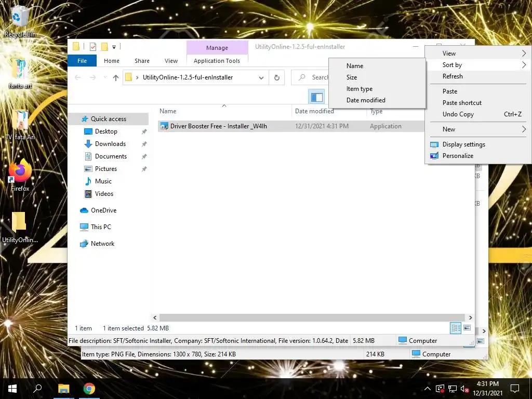Open Music in the navigation pane
Viewport: 532px width, 399px height.
(103, 181)
